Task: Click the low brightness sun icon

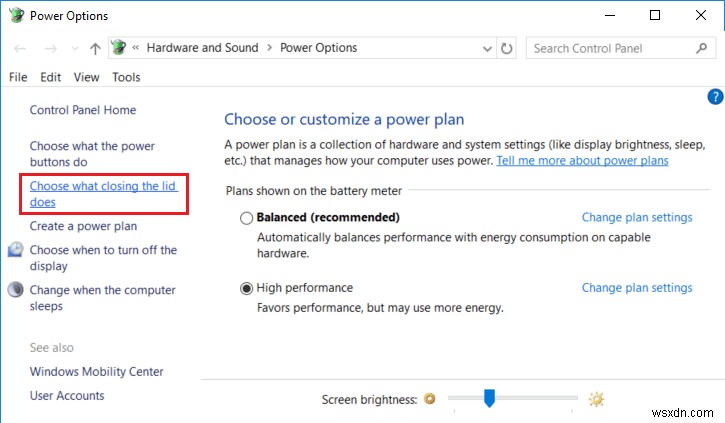Action: (x=430, y=399)
